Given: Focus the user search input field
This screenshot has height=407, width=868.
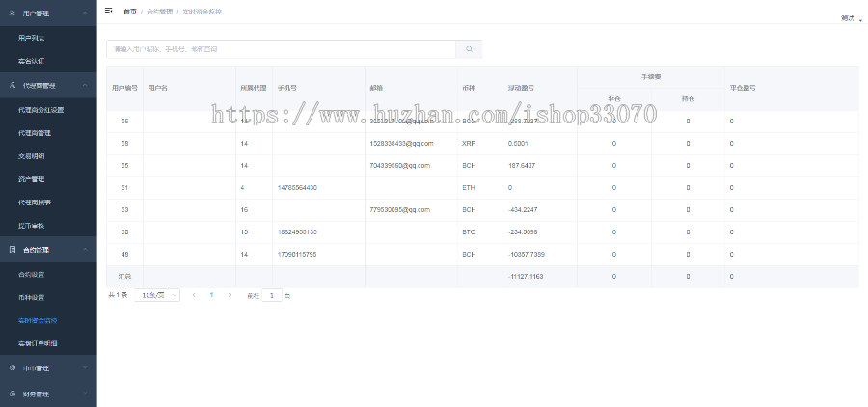Looking at the screenshot, I should point(282,49).
